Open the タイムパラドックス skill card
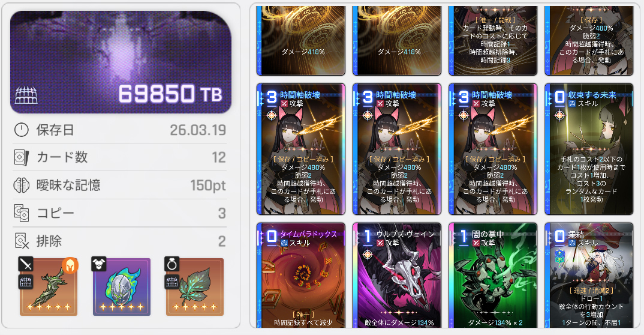The image size is (644, 335). coord(300,275)
